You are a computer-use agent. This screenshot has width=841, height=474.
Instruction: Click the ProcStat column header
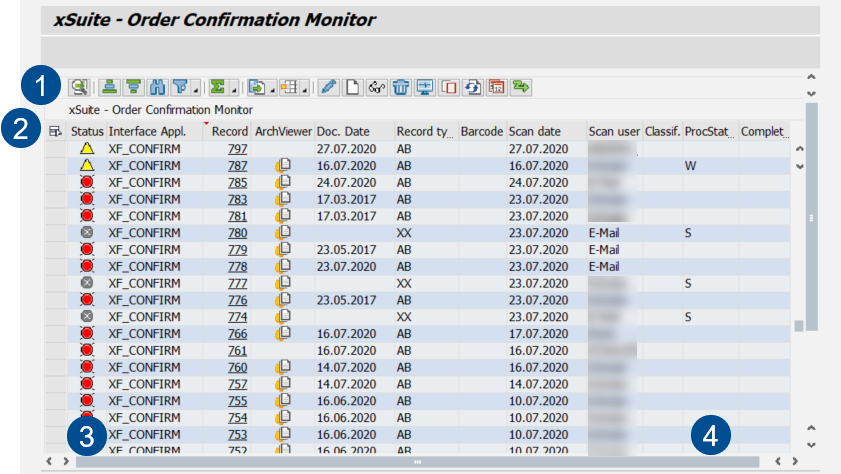(710, 131)
